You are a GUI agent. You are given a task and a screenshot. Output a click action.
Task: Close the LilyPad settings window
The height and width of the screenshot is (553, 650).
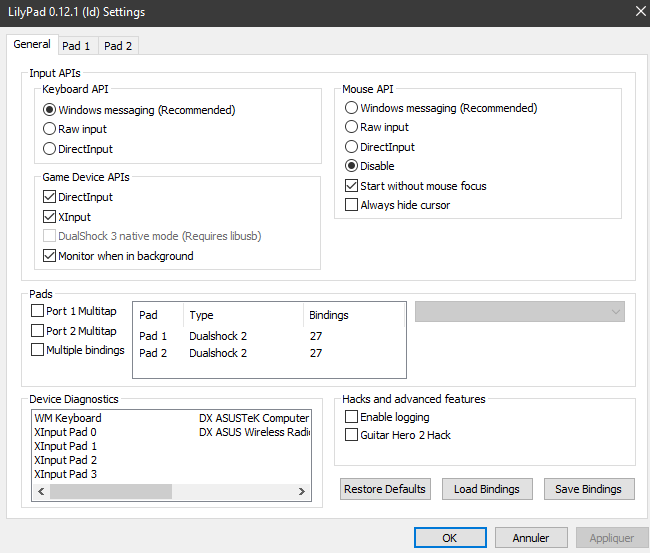pos(639,12)
